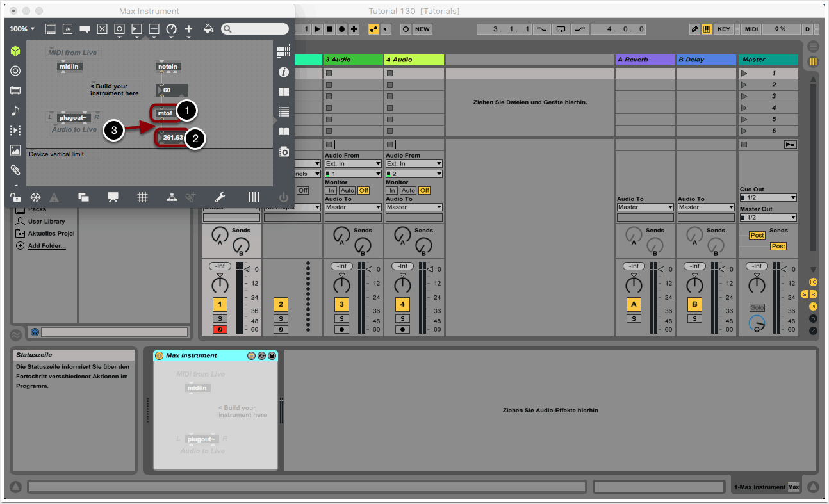Toggle track 3 Activator button

pos(341,304)
